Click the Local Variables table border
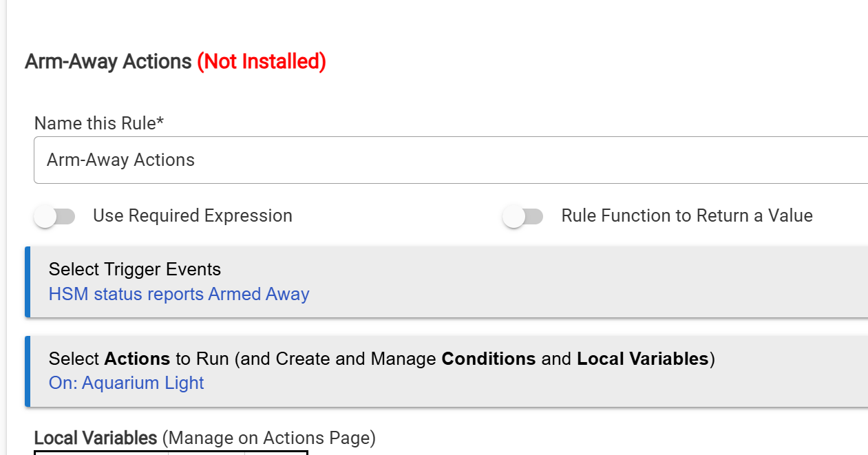Screen dimensions: 868x455 coord(169,452)
